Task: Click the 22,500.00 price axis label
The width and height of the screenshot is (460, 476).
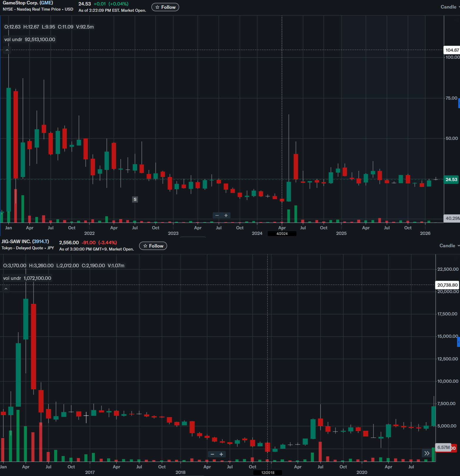Action: 448,269
